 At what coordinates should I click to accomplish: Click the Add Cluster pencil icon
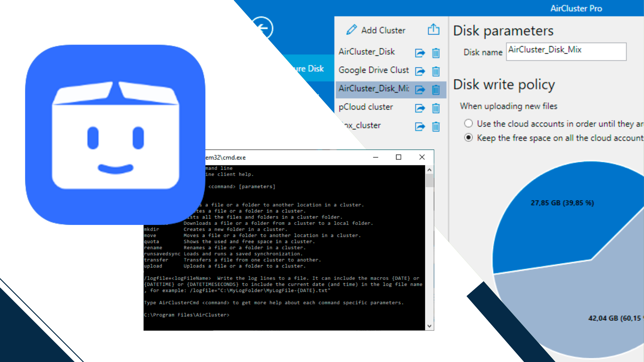[352, 30]
